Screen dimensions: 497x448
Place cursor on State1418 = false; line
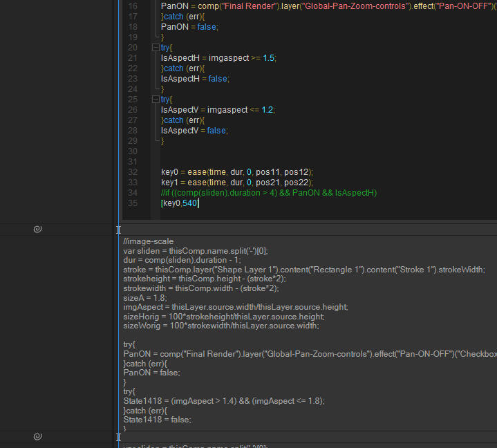point(156,419)
